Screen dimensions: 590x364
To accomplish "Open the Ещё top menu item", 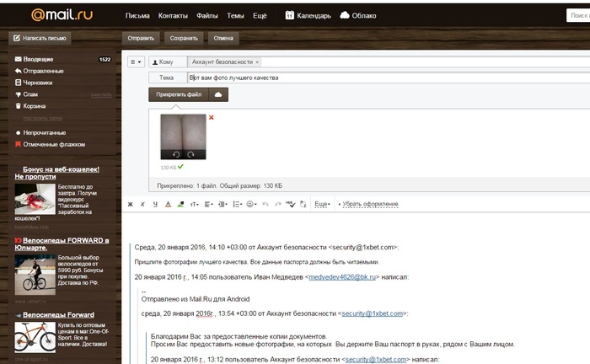I will pos(260,16).
